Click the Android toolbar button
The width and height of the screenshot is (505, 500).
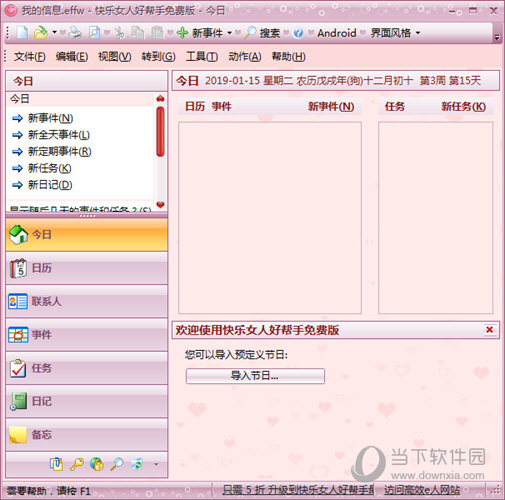point(337,33)
